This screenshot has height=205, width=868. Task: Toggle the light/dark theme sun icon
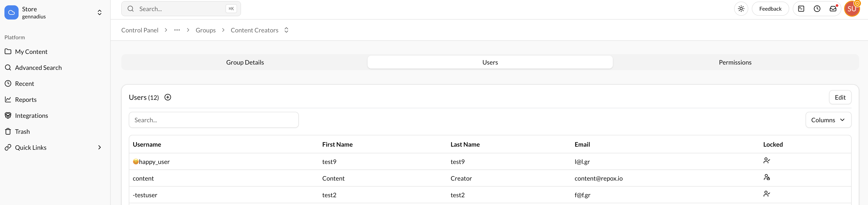point(741,8)
